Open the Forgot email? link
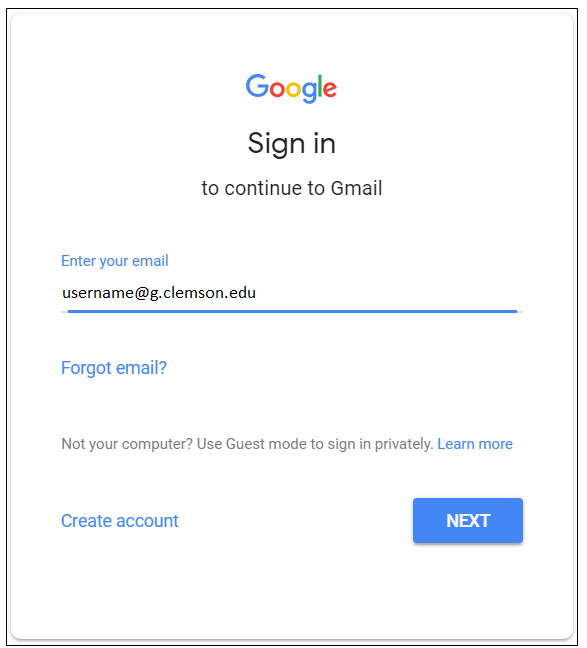 (x=114, y=368)
